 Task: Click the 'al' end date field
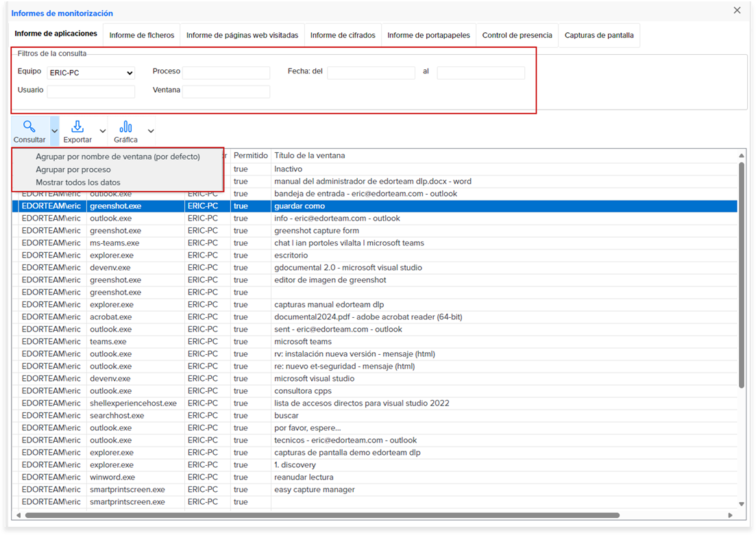point(480,73)
